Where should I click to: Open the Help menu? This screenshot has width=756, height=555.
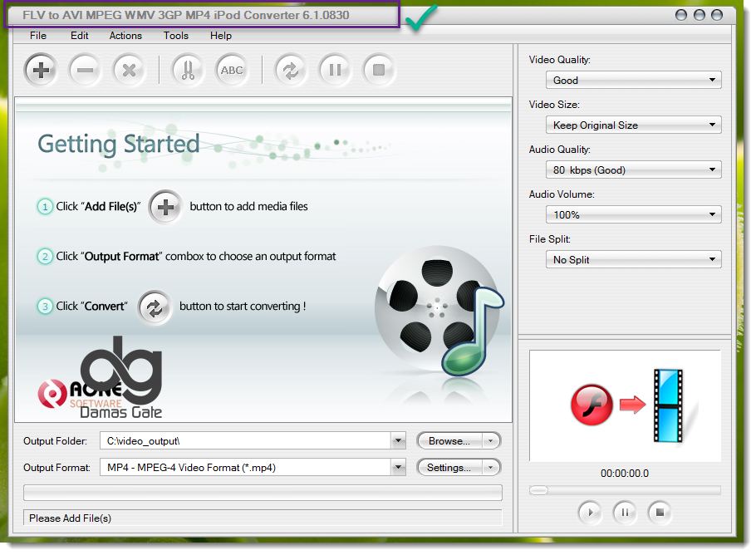221,36
